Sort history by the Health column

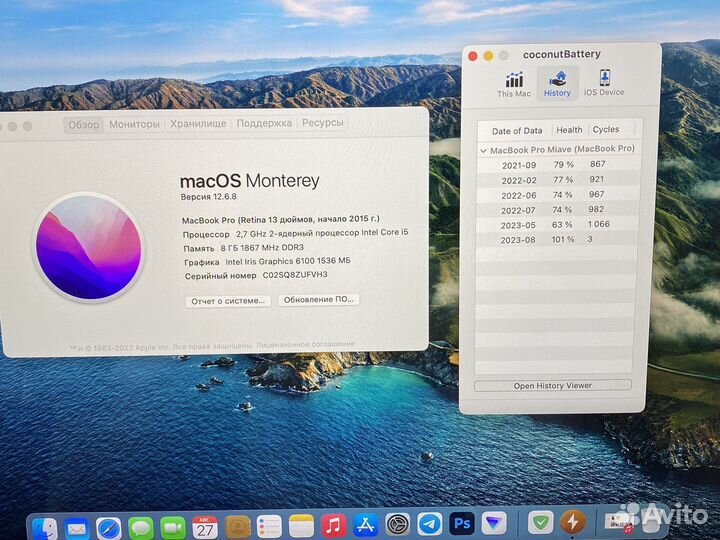click(569, 130)
